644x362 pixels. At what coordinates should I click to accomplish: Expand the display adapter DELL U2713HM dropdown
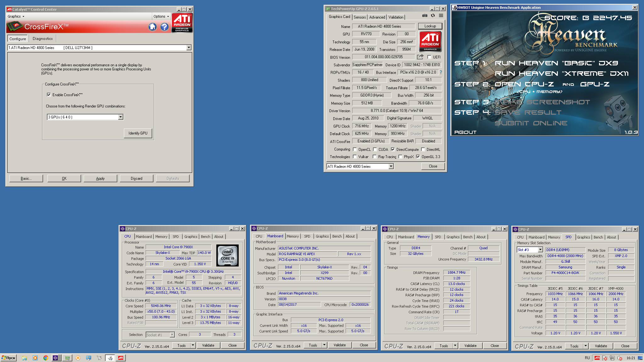(x=189, y=47)
